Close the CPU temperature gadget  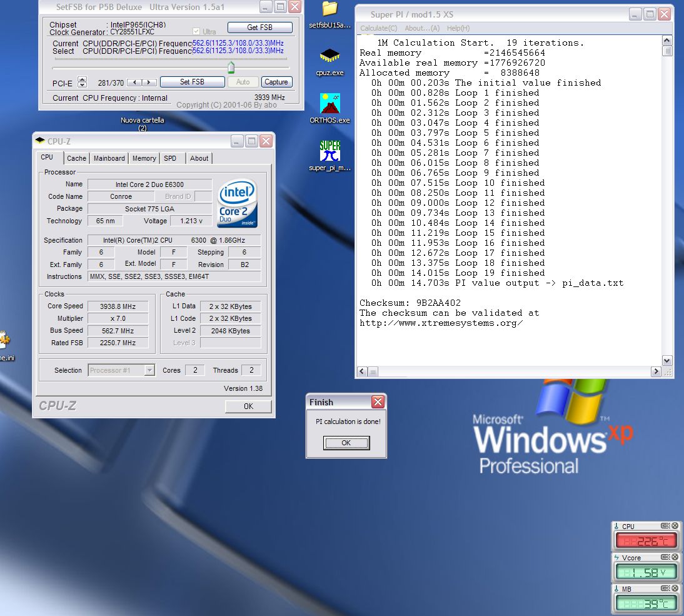pyautogui.click(x=675, y=526)
